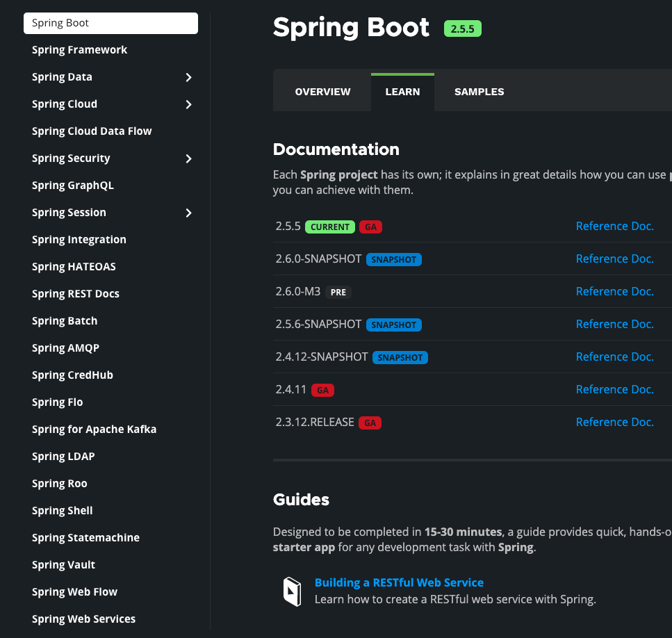
Task: Navigate to Spring Integration
Action: click(79, 240)
